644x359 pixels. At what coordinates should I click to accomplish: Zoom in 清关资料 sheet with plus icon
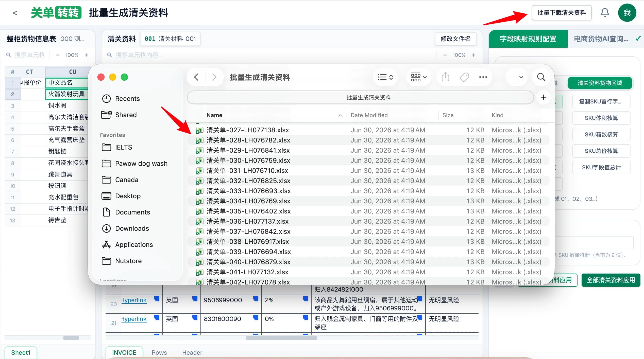click(x=473, y=55)
